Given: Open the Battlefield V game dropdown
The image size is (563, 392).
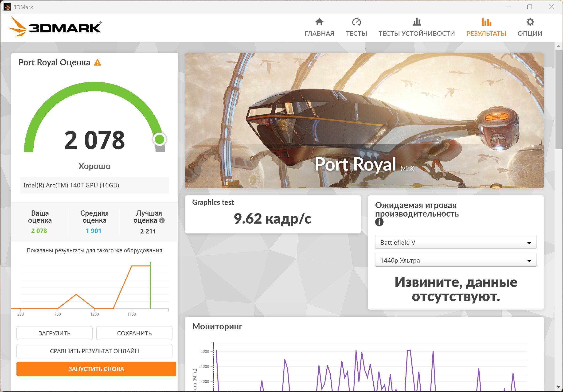Looking at the screenshot, I should pos(455,242).
